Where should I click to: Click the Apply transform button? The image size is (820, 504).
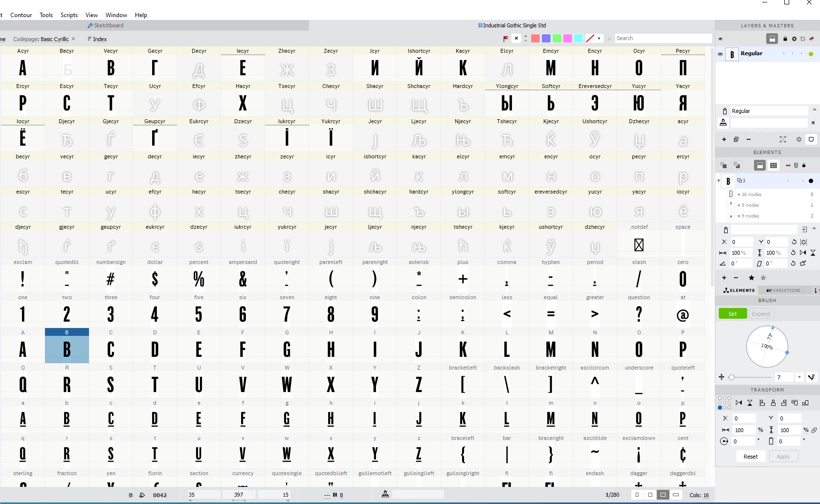(x=783, y=457)
